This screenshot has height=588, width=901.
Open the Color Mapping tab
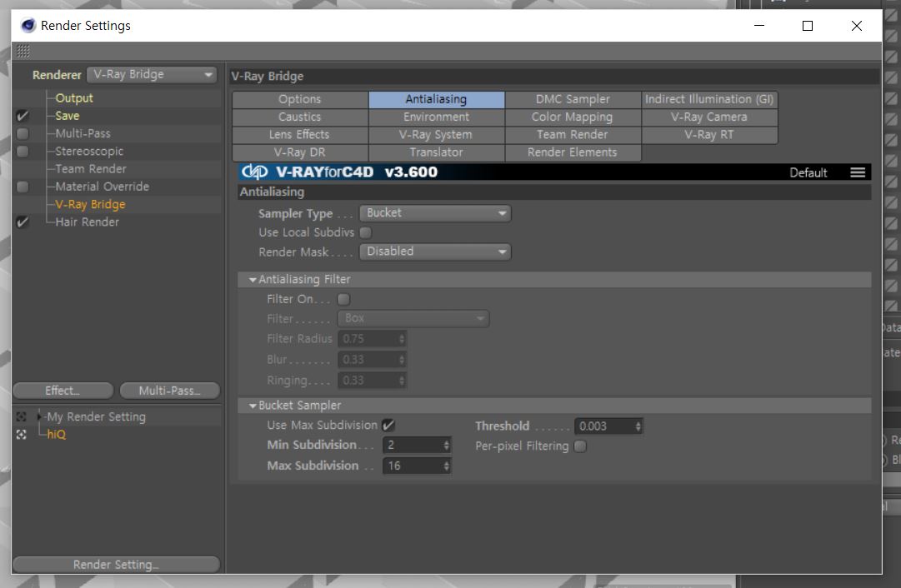pyautogui.click(x=573, y=117)
